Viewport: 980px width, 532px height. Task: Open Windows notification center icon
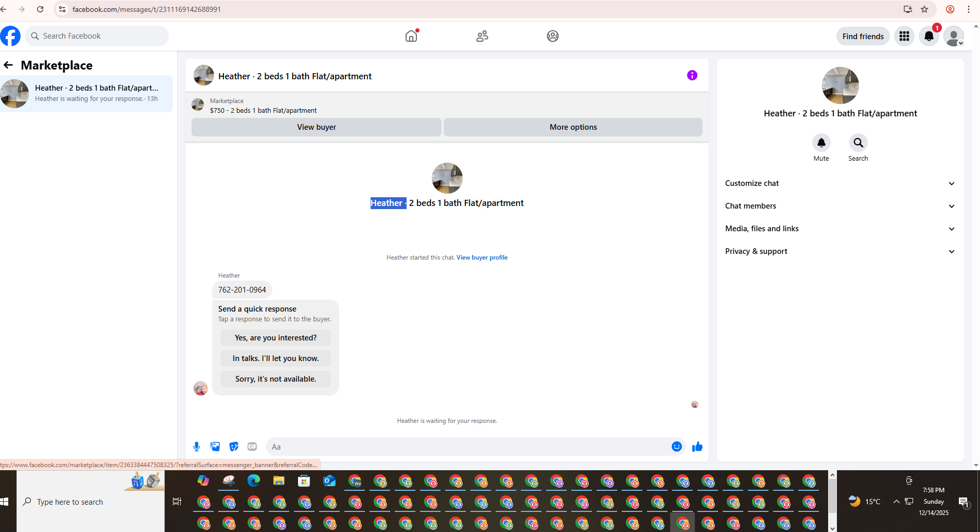[x=964, y=502]
